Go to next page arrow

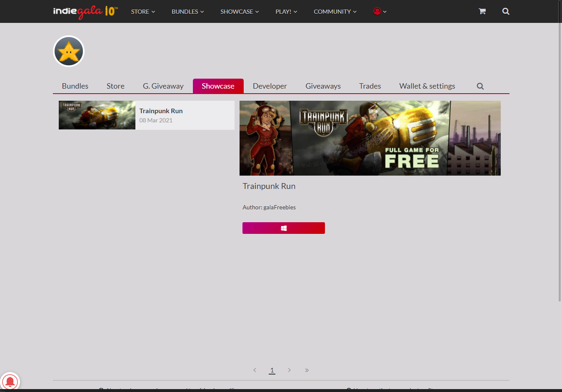pyautogui.click(x=289, y=370)
